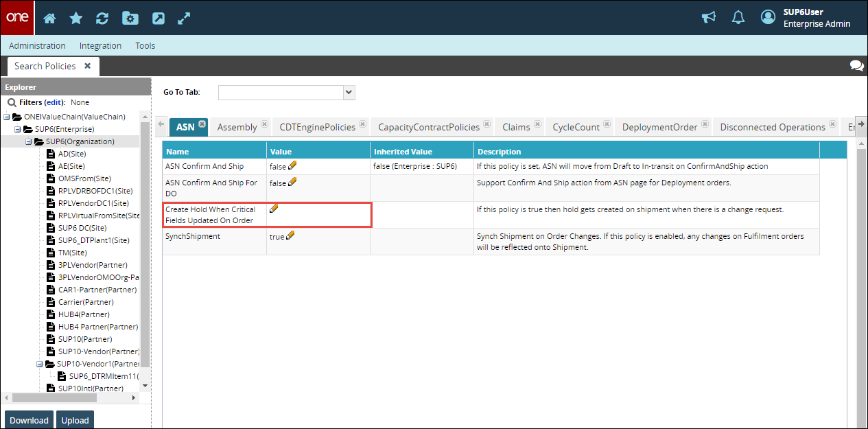Collapse the SUP10-Vendor1 partner node
Screen dimensions: 868x429
(x=39, y=364)
